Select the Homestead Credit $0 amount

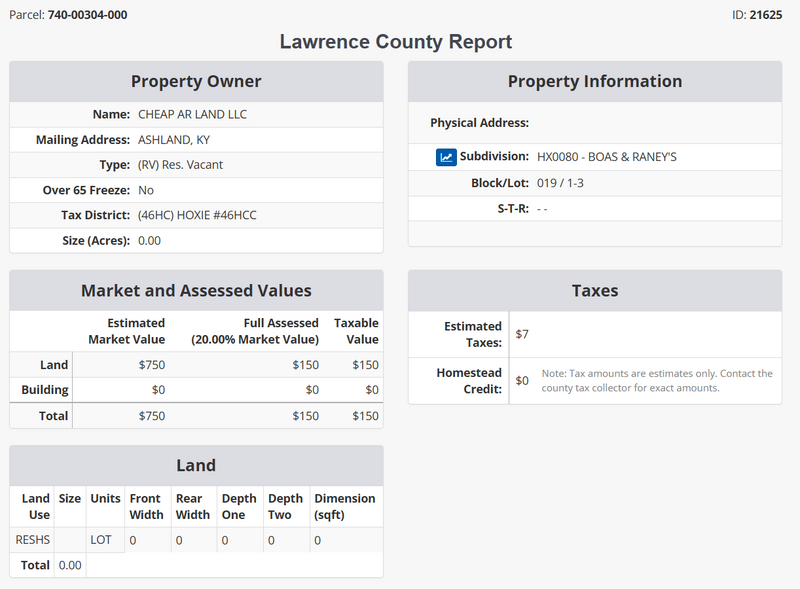(523, 380)
